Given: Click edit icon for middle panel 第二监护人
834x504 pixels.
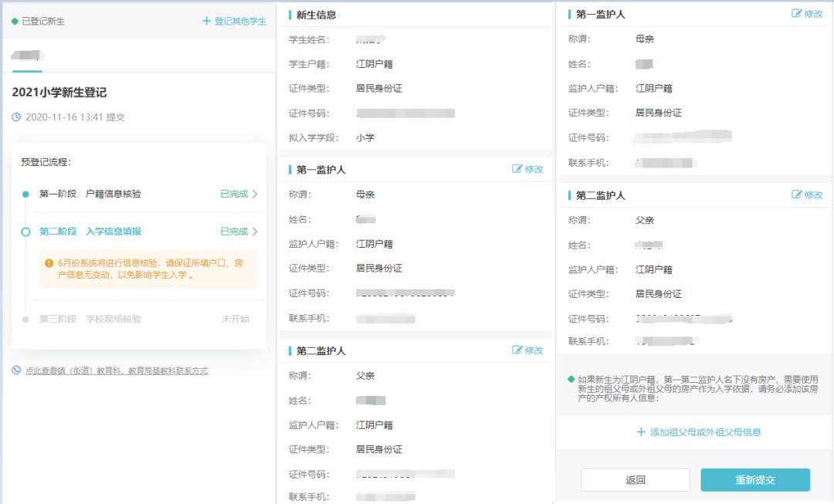Looking at the screenshot, I should coord(517,350).
